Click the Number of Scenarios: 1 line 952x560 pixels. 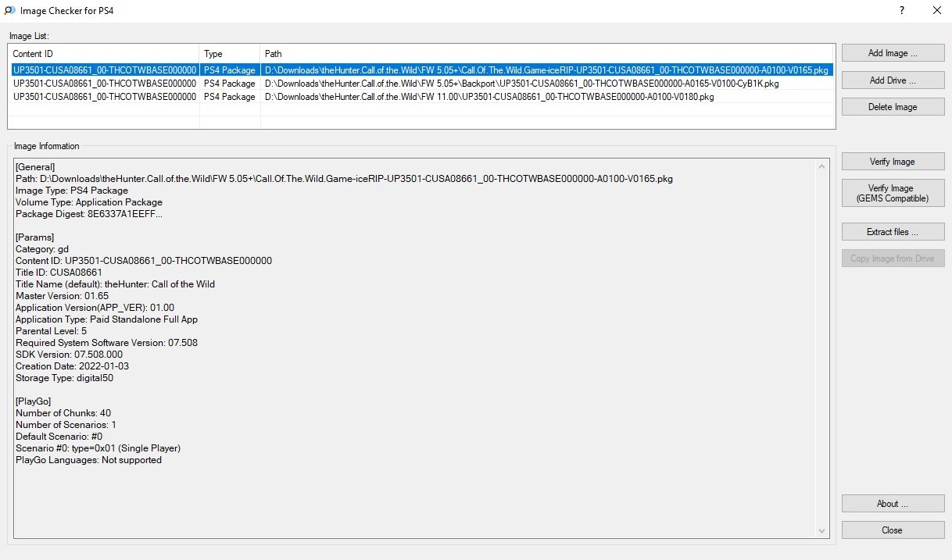[66, 425]
